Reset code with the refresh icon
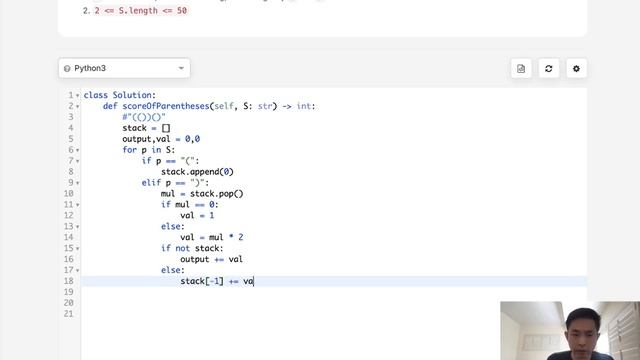The height and width of the screenshot is (360, 640). point(549,69)
